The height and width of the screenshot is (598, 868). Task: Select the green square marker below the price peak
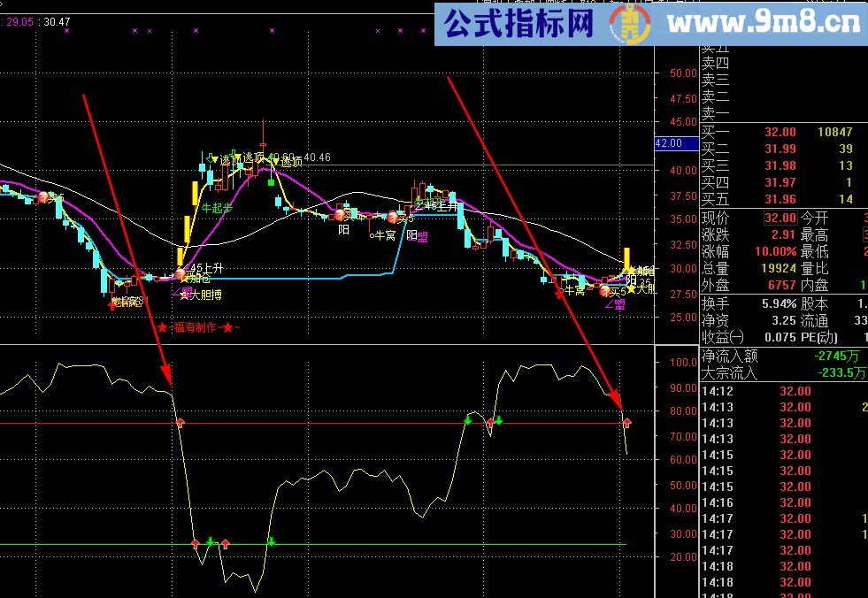(x=271, y=183)
